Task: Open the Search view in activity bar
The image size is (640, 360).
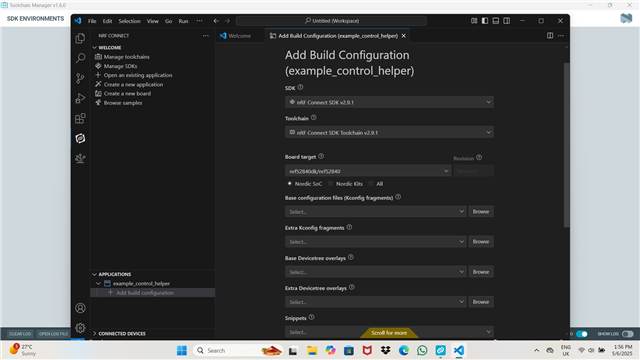Action: [80, 58]
